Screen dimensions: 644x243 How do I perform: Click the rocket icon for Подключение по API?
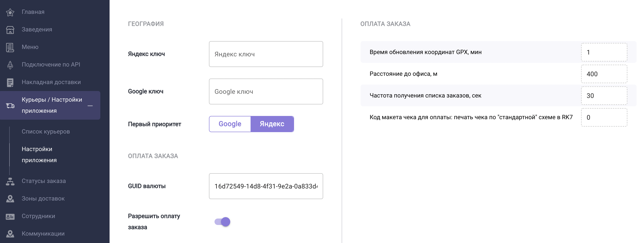10,65
